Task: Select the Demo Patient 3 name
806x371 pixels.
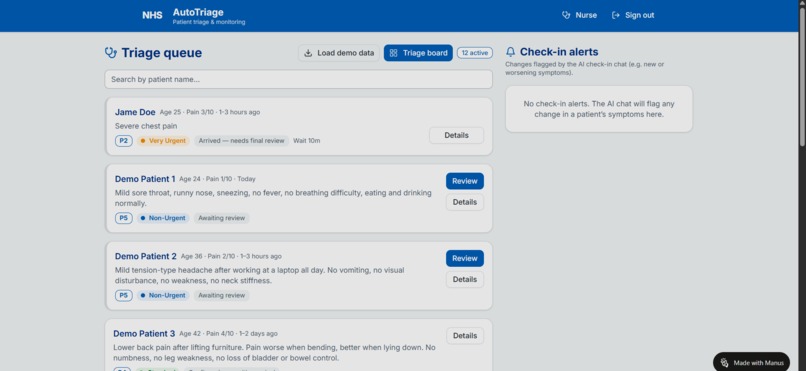Action: 144,333
